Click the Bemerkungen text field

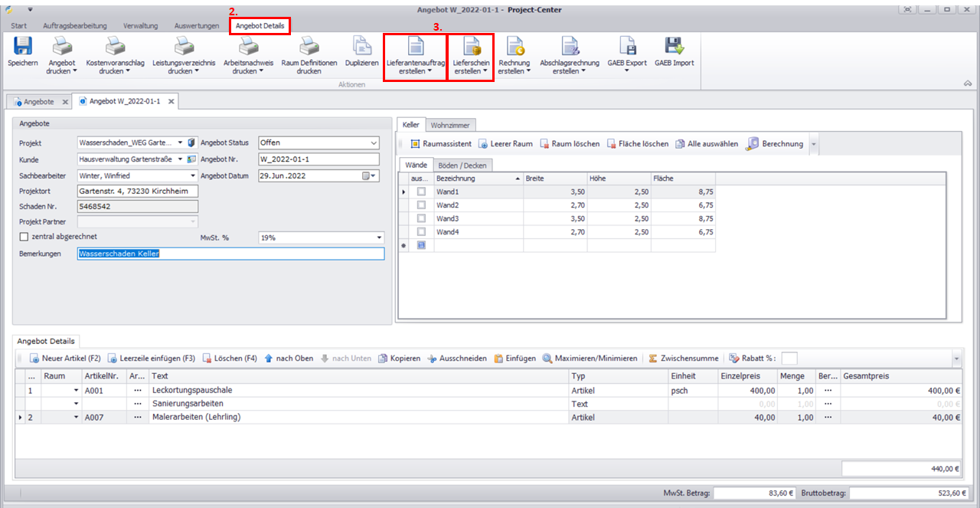click(x=230, y=254)
